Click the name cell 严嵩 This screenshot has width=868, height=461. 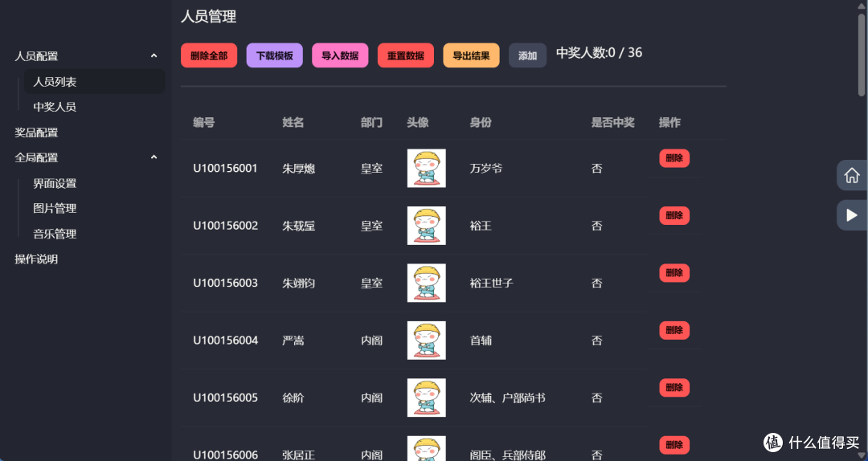pos(293,341)
